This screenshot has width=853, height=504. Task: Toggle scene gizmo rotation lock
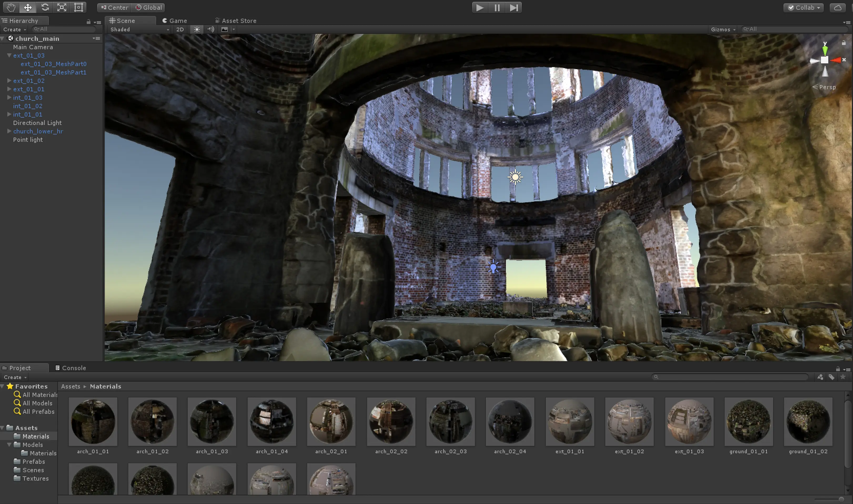click(x=844, y=43)
